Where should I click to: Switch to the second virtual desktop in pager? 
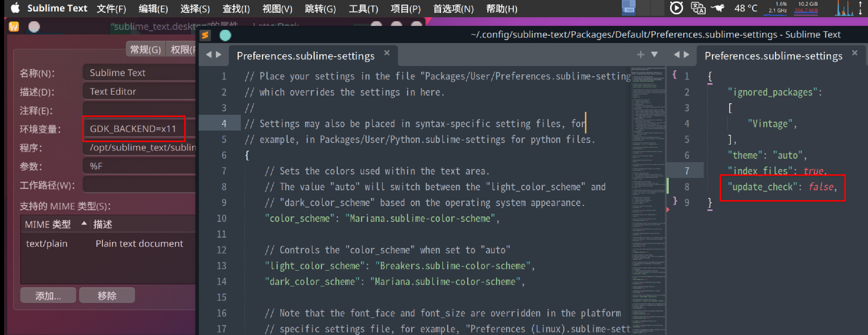pos(643,8)
